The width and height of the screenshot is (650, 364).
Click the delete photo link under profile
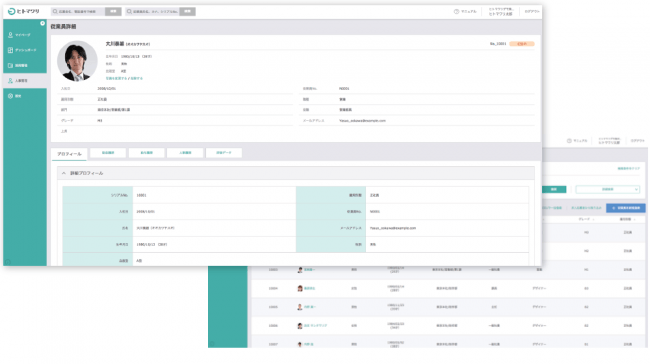coord(136,78)
